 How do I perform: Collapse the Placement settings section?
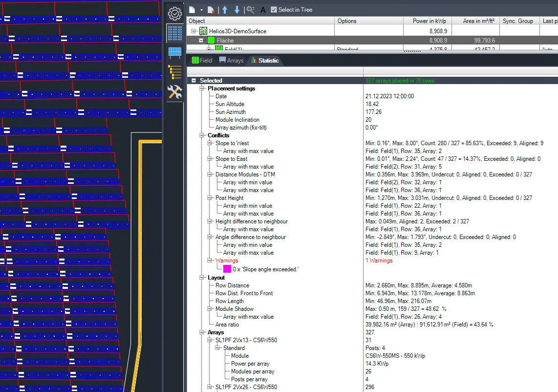click(x=202, y=88)
